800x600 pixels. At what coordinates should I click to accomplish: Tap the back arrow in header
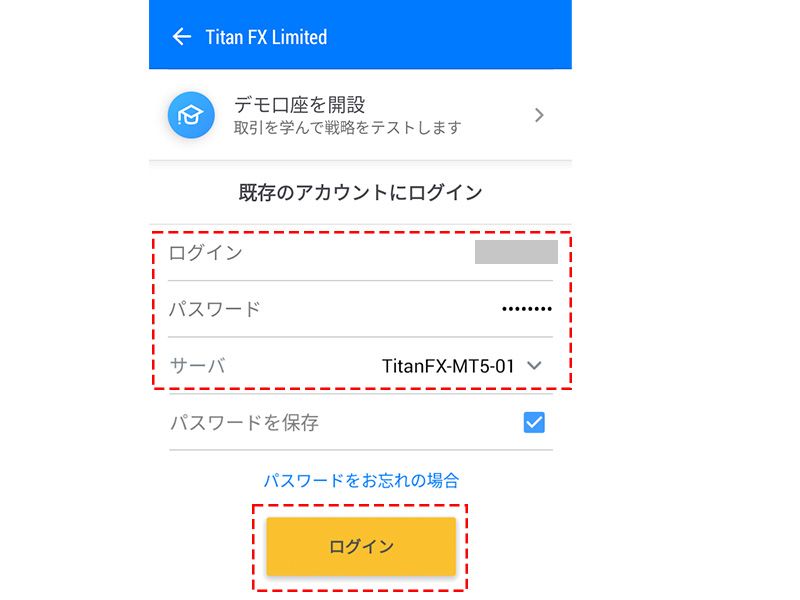click(182, 37)
